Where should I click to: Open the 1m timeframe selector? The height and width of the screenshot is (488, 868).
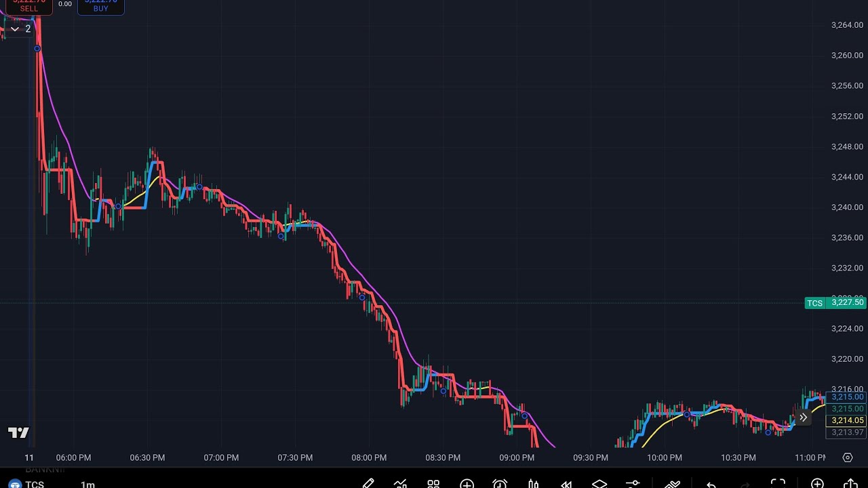point(87,484)
